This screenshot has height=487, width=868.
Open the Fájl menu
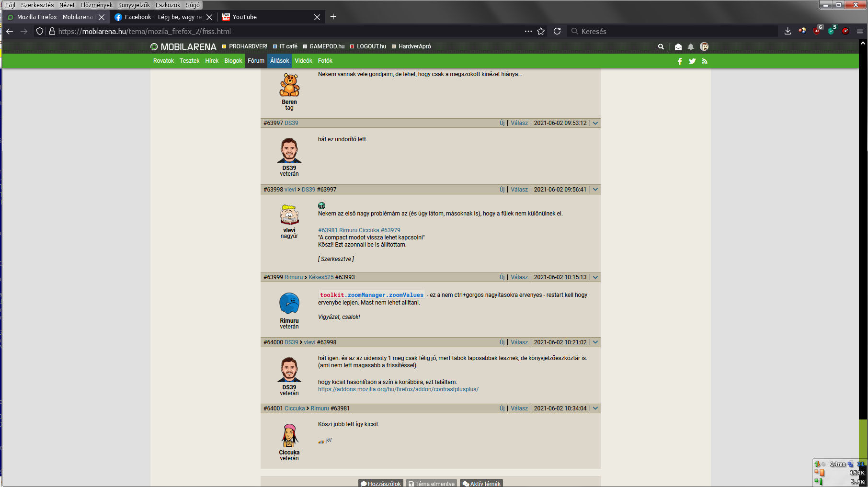[x=10, y=5]
